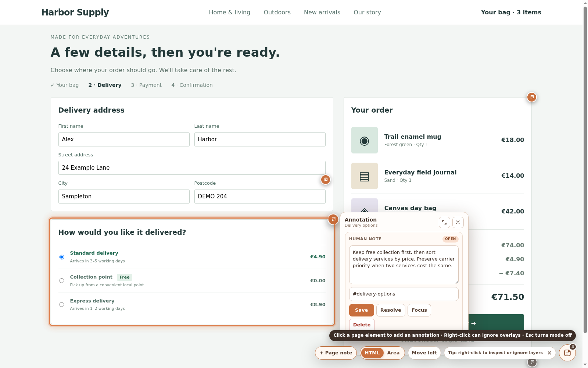The image size is (588, 368).
Task: Click the Harbor Supply logo
Action: 75,12
